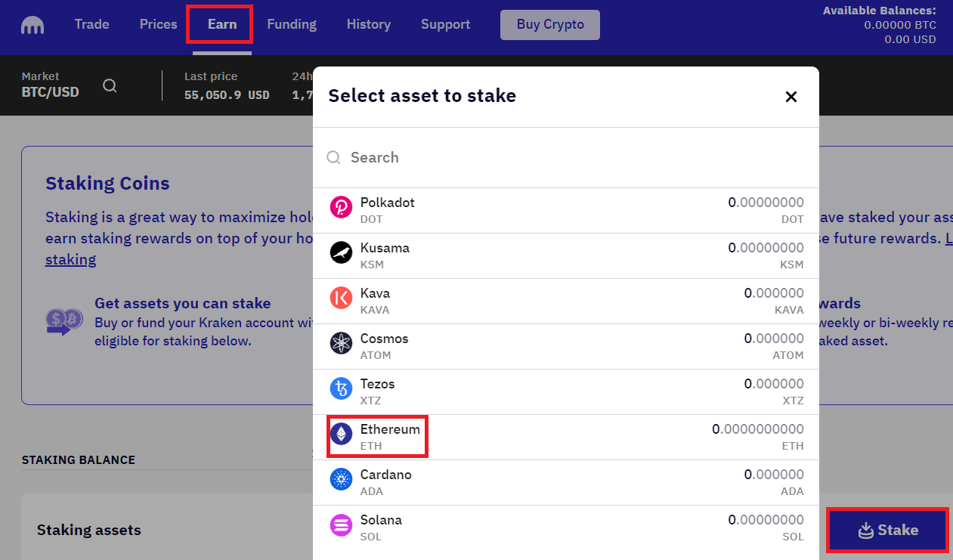Click the Buy Crypto button
Image resolution: width=953 pixels, height=560 pixels.
(549, 24)
